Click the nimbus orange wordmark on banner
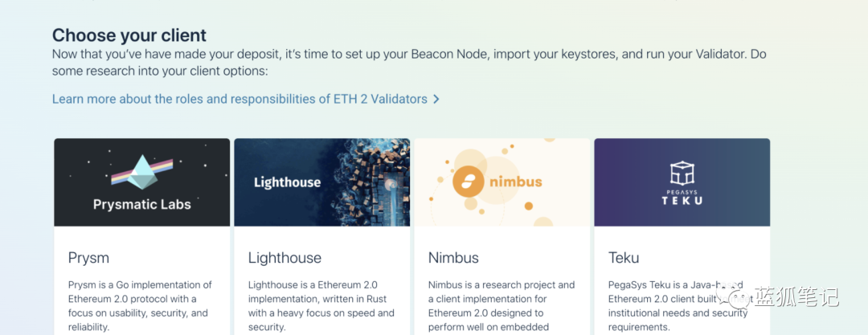The width and height of the screenshot is (868, 335). [x=516, y=182]
